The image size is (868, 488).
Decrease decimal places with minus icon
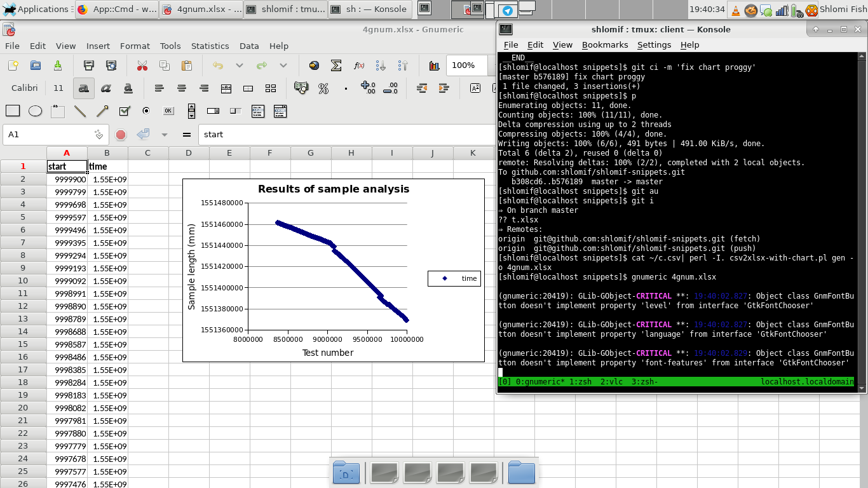[390, 88]
